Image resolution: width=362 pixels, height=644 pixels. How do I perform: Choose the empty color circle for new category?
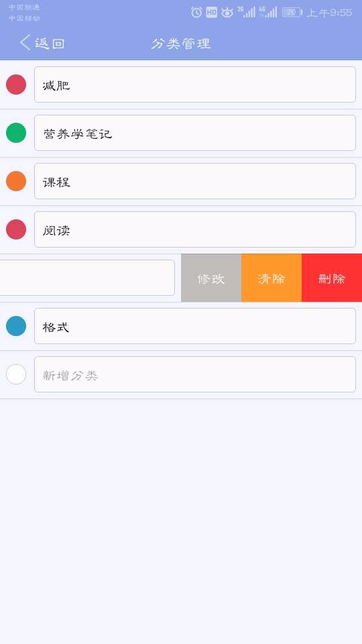coord(16,374)
